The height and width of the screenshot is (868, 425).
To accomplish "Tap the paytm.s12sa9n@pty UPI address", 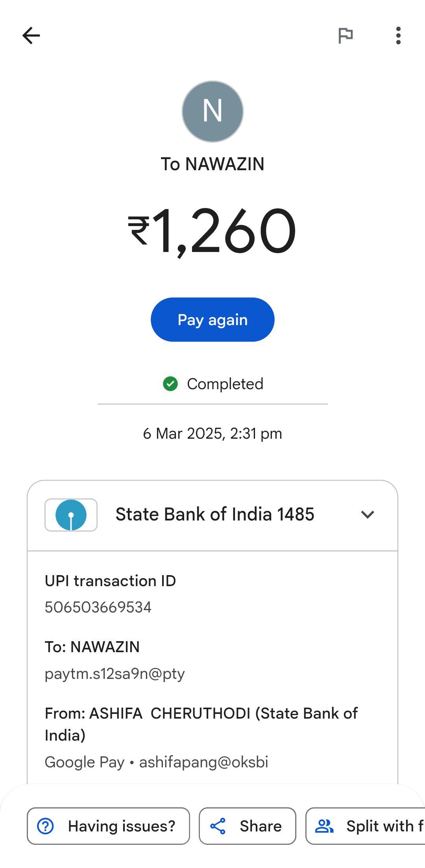I will click(x=115, y=674).
